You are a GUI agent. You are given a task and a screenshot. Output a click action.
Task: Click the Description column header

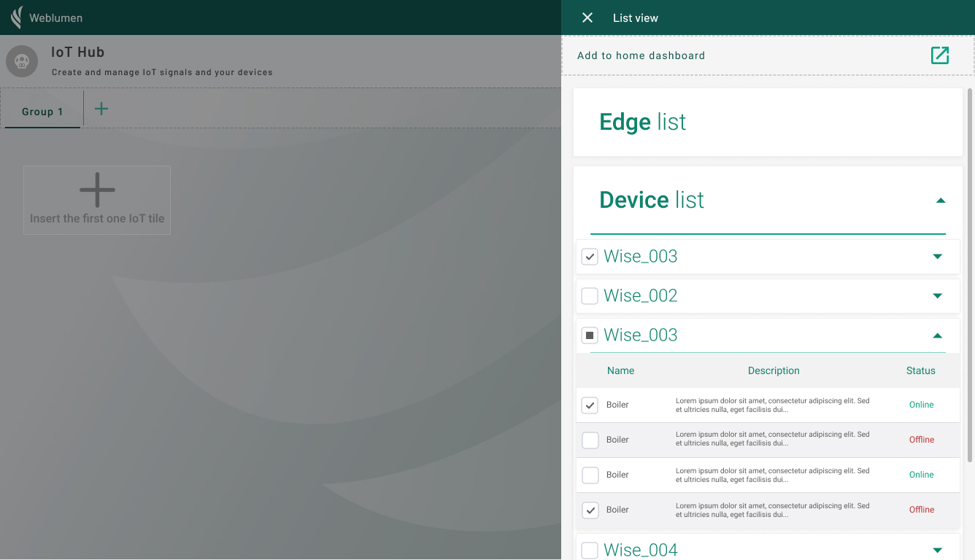point(774,370)
